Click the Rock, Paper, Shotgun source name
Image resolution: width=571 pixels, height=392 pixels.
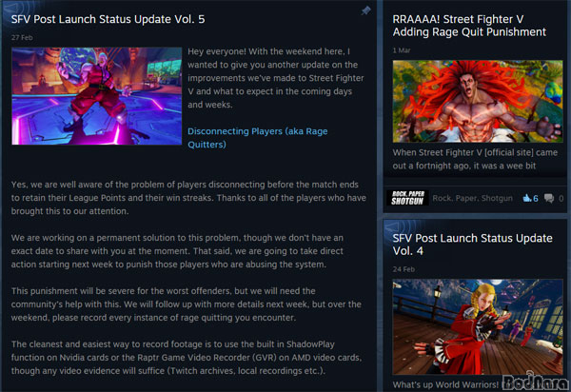coord(472,198)
